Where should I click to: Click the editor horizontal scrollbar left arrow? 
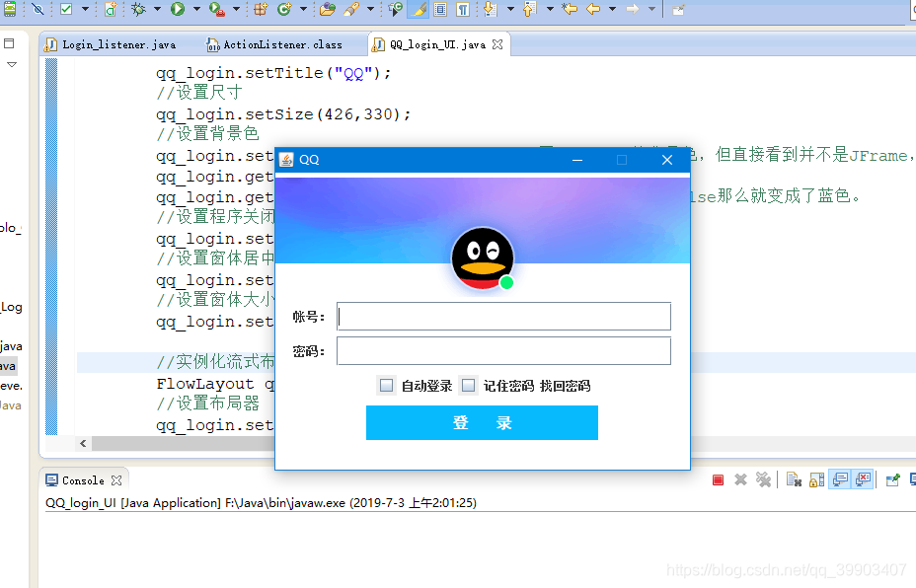click(x=83, y=443)
